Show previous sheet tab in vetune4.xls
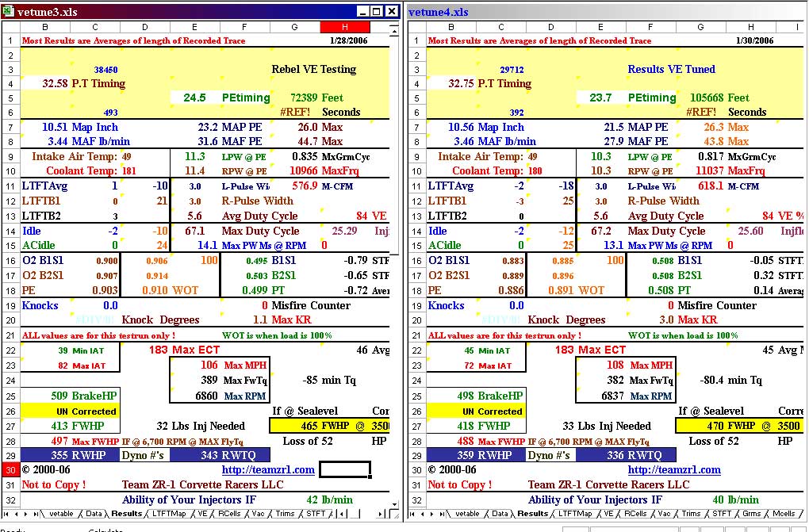 click(x=422, y=514)
